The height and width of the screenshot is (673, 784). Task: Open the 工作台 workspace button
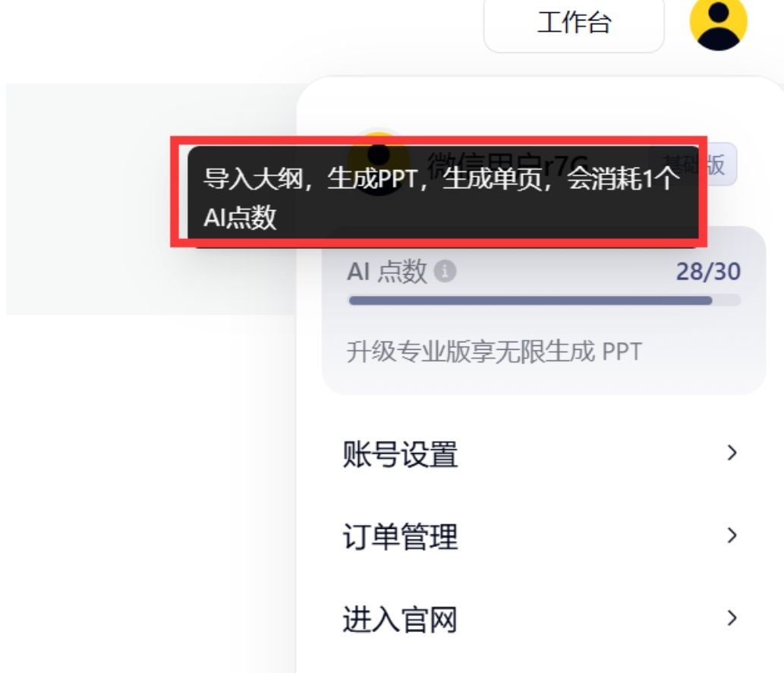(x=574, y=24)
